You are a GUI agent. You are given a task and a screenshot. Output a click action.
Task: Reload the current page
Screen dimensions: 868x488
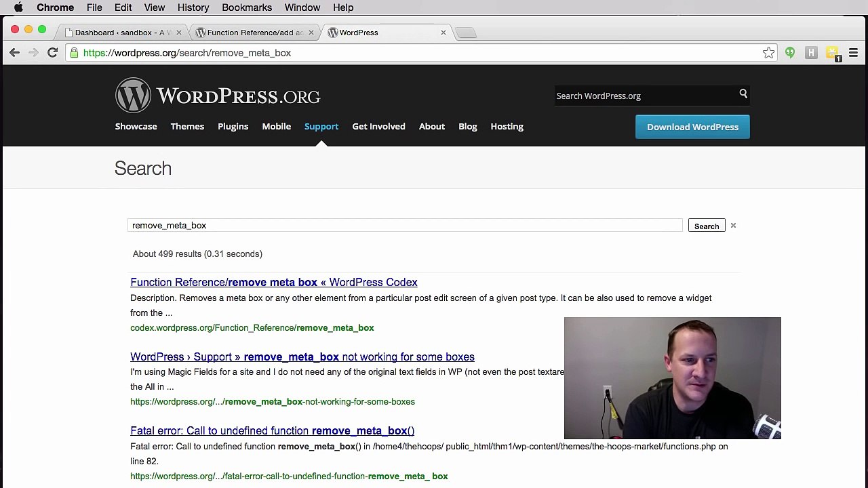[x=52, y=53]
